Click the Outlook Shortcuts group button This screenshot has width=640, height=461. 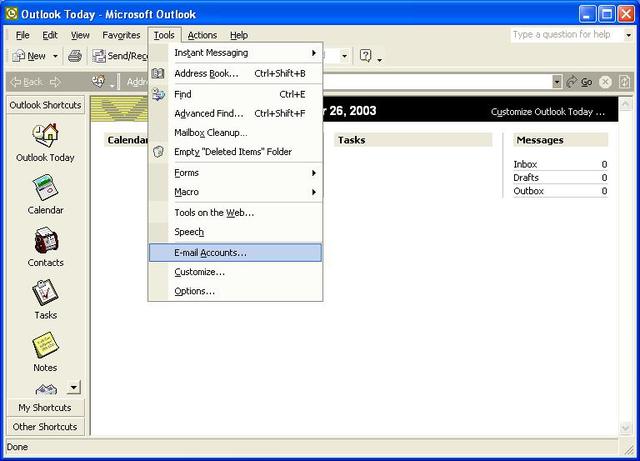point(46,105)
